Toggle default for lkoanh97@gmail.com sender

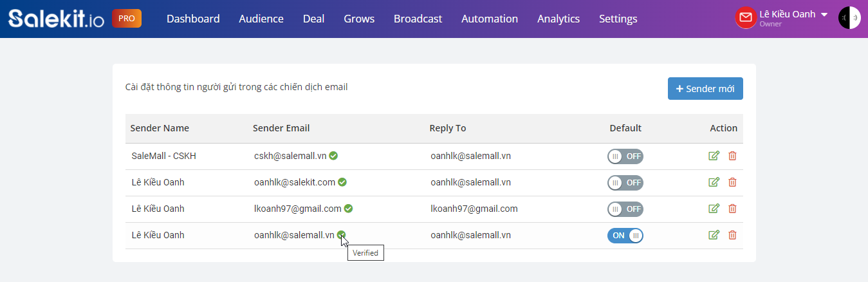click(x=625, y=209)
